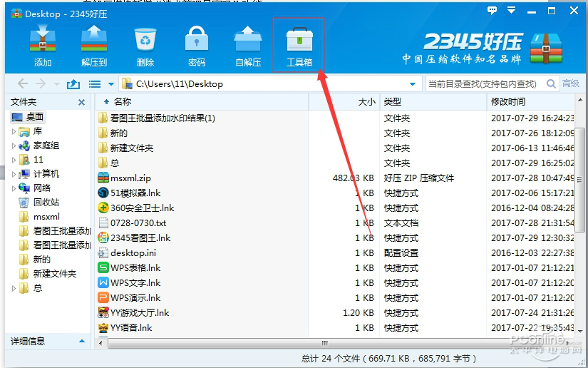Viewport: 588px width, 368px height.
Task: Click the search magnifier icon
Action: click(x=550, y=83)
